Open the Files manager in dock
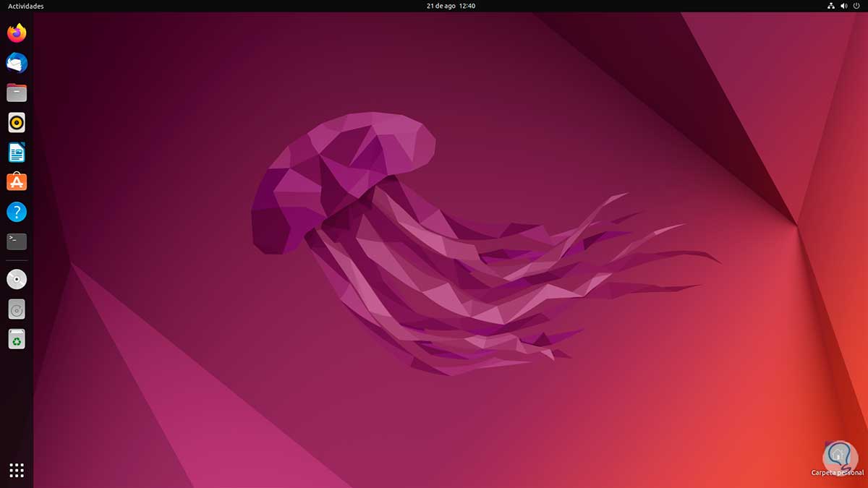The width and height of the screenshot is (868, 488). 17,93
